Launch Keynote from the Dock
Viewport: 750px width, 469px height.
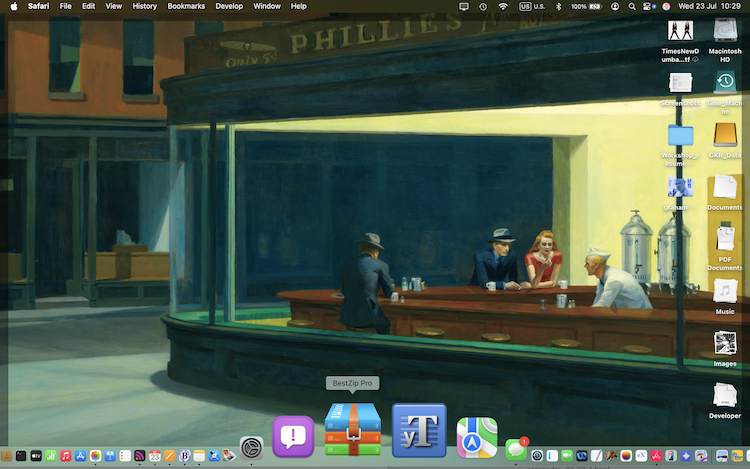[110, 456]
